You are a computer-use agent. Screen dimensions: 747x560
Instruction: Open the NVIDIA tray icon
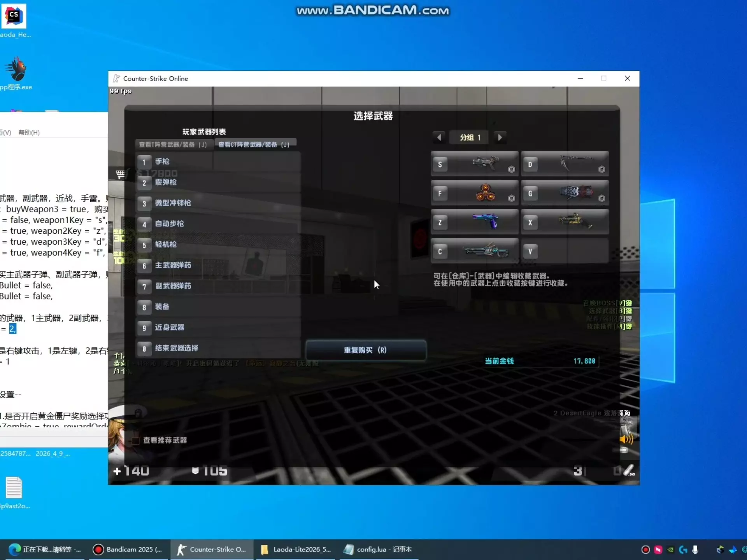670,549
